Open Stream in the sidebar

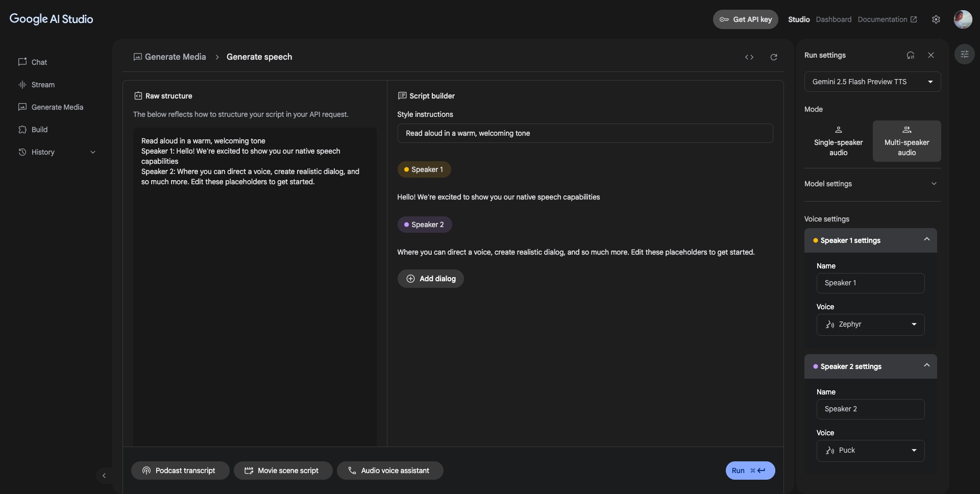click(43, 85)
